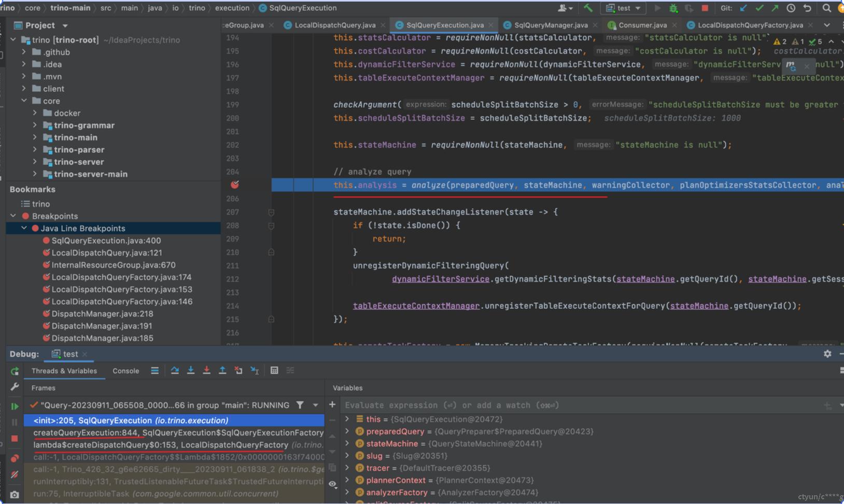Viewport: 844px width, 504px height.
Task: Open debugger settings wrench icon
Action: coord(15,387)
